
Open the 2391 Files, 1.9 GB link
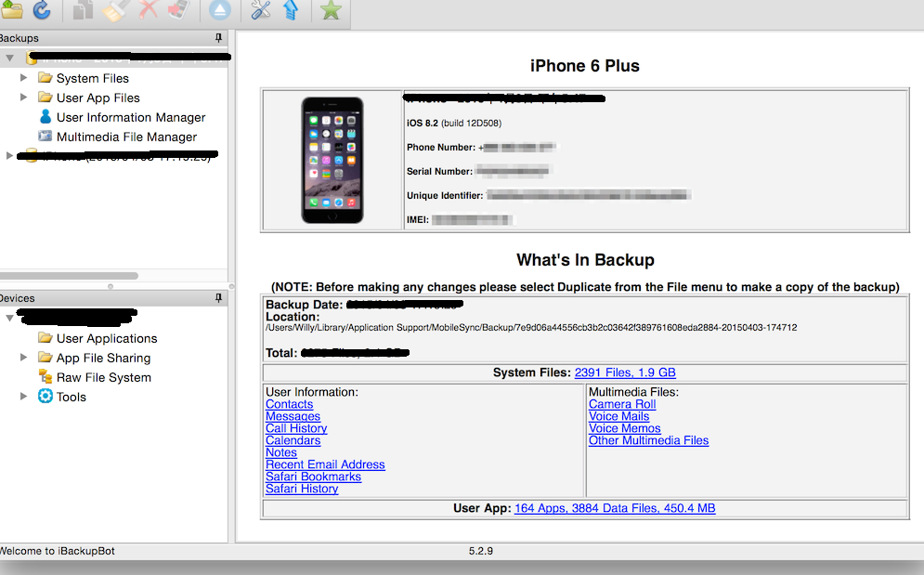625,372
